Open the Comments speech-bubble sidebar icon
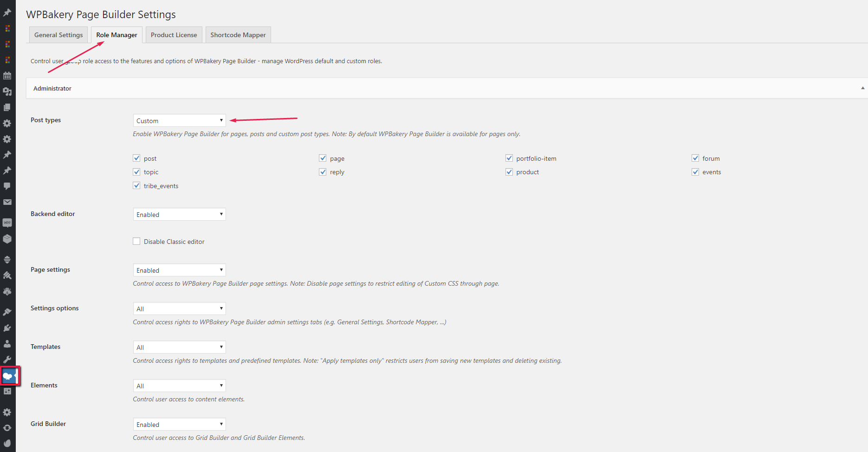This screenshot has width=868, height=452. (7, 186)
